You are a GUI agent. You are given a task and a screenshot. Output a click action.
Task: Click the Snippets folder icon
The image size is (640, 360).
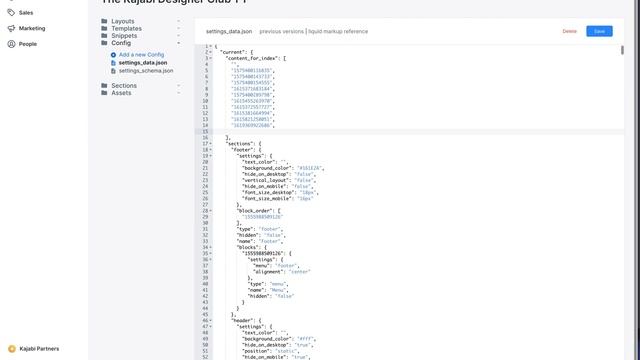(x=104, y=36)
